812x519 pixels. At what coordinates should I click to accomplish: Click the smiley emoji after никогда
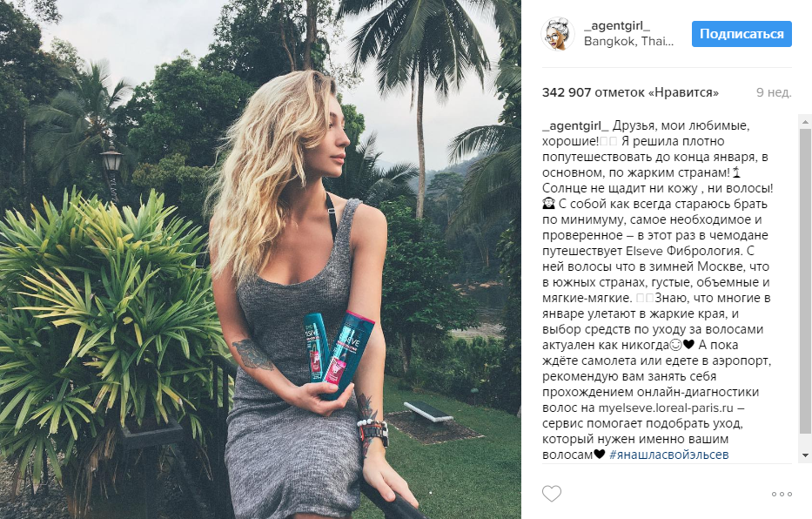[675, 345]
